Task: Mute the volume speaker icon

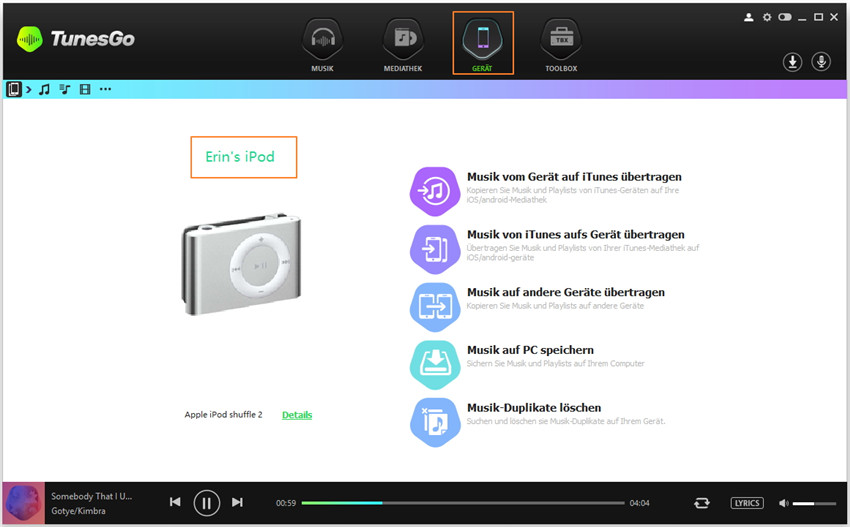Action: pyautogui.click(x=783, y=503)
